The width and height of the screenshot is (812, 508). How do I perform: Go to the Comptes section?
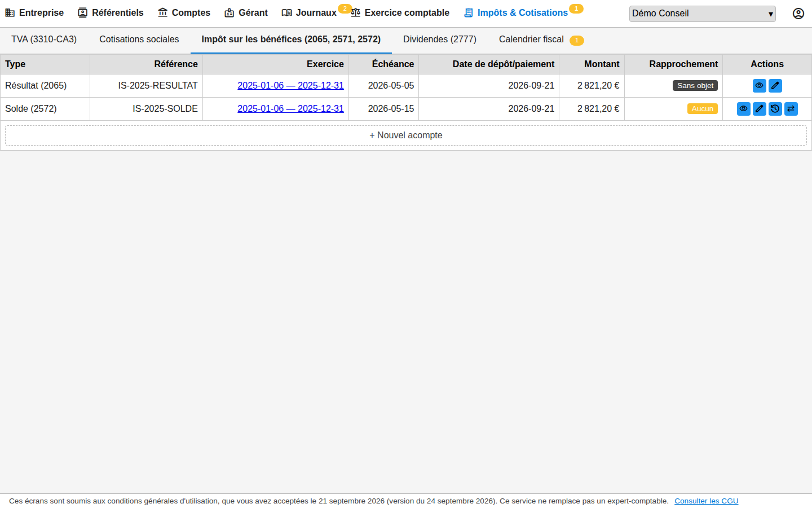coord(184,13)
